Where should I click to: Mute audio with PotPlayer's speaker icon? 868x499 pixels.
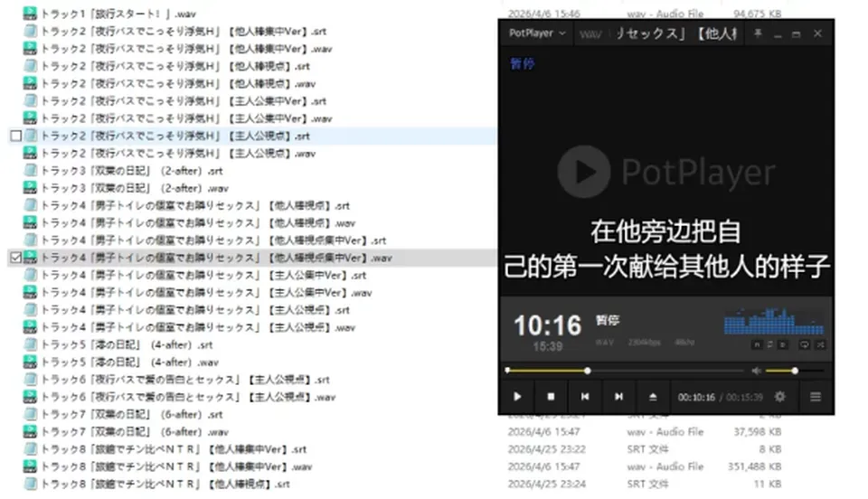point(756,371)
